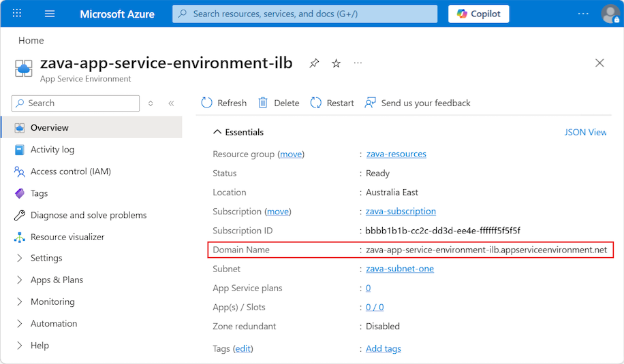Screen dimensions: 624x364
Task: Pin the resource to dashboard
Action: (314, 63)
